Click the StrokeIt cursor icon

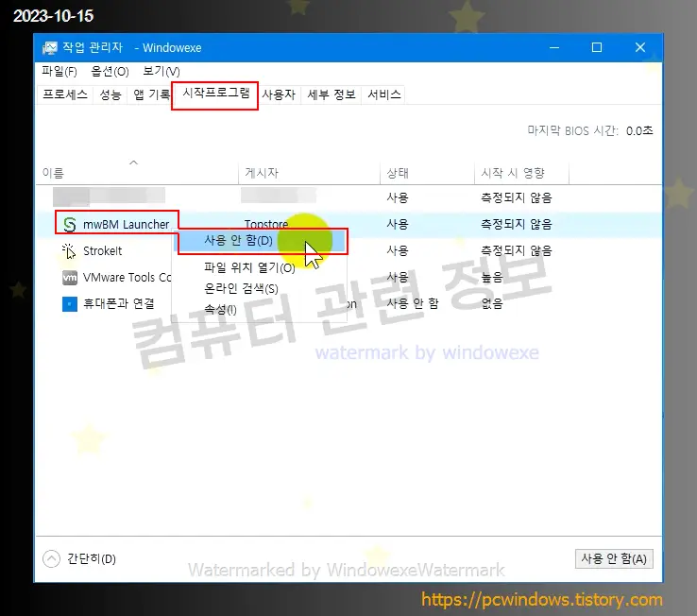coord(69,251)
